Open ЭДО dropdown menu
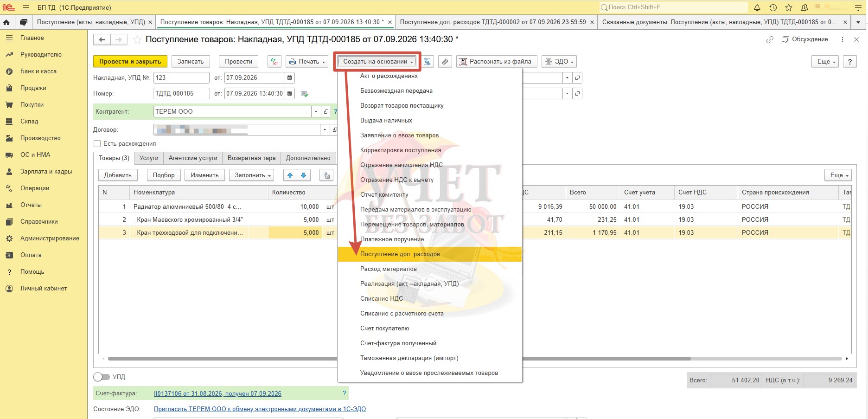The width and height of the screenshot is (868, 419). pos(559,61)
